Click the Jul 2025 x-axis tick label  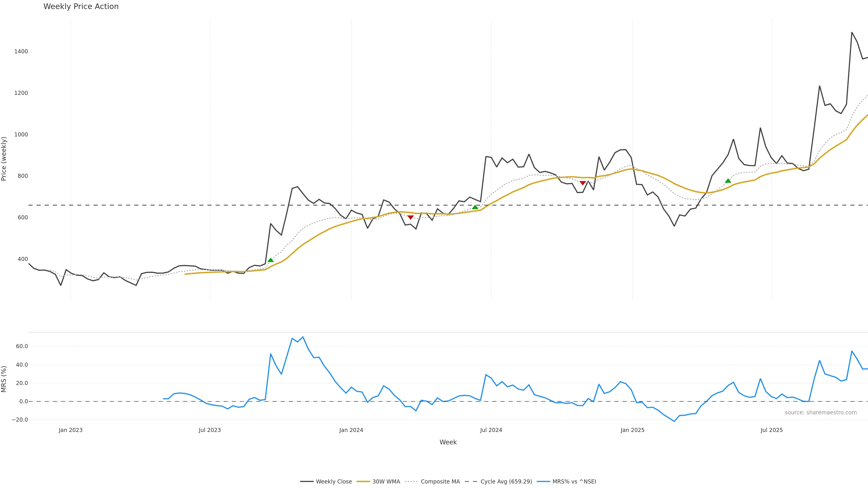(772, 430)
